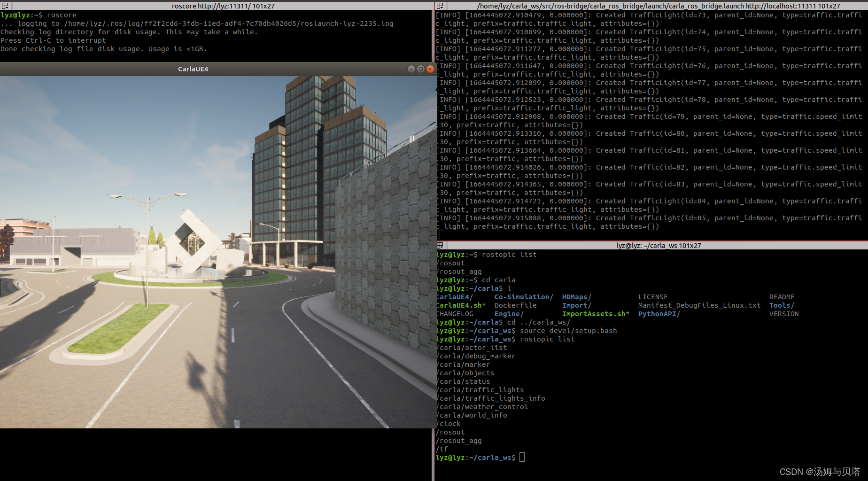Click the Dockerfile entry in listing
Screen dimensions: 868x481
(x=515, y=305)
